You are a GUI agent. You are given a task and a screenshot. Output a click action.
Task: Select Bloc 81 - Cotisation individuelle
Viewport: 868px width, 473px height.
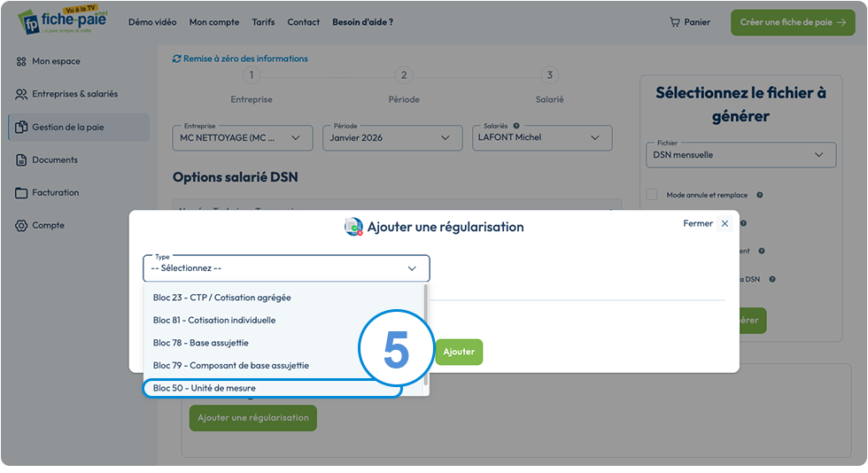point(283,320)
